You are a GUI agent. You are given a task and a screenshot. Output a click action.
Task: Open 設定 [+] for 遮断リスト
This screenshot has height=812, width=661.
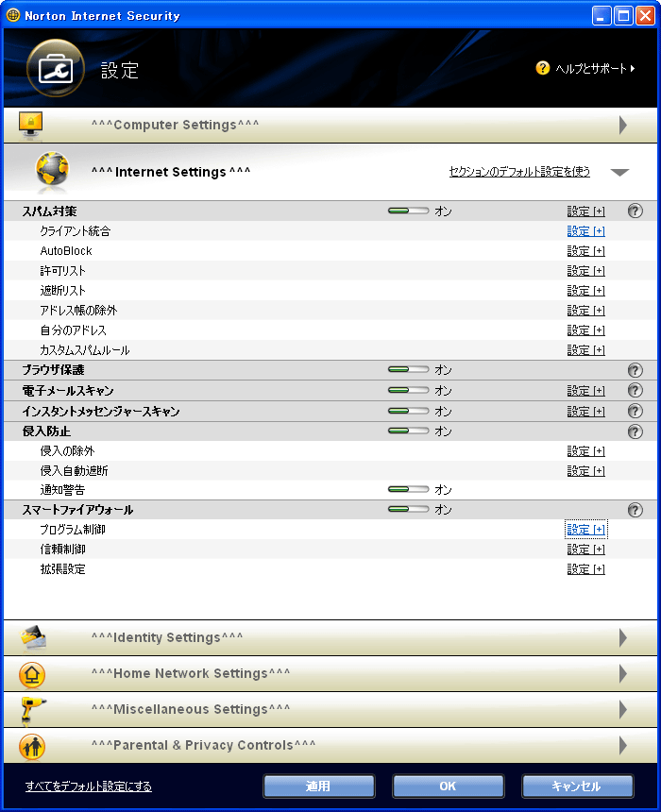tap(585, 291)
